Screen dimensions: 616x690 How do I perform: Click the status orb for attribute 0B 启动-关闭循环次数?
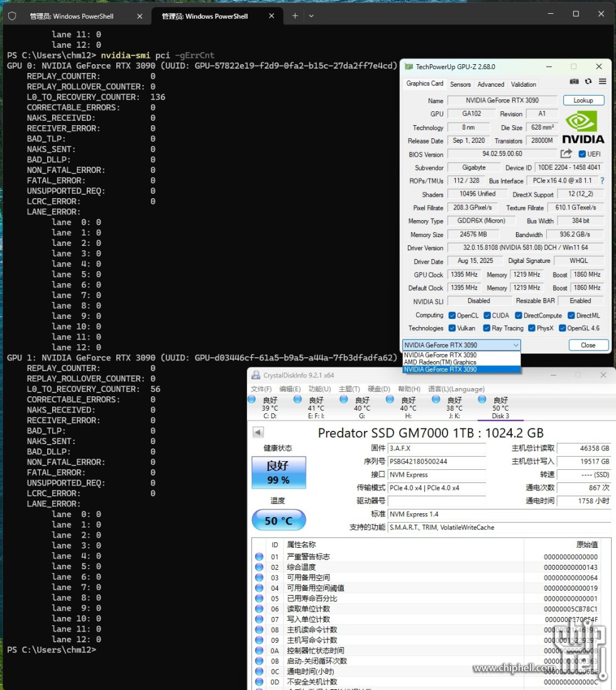coord(259,661)
